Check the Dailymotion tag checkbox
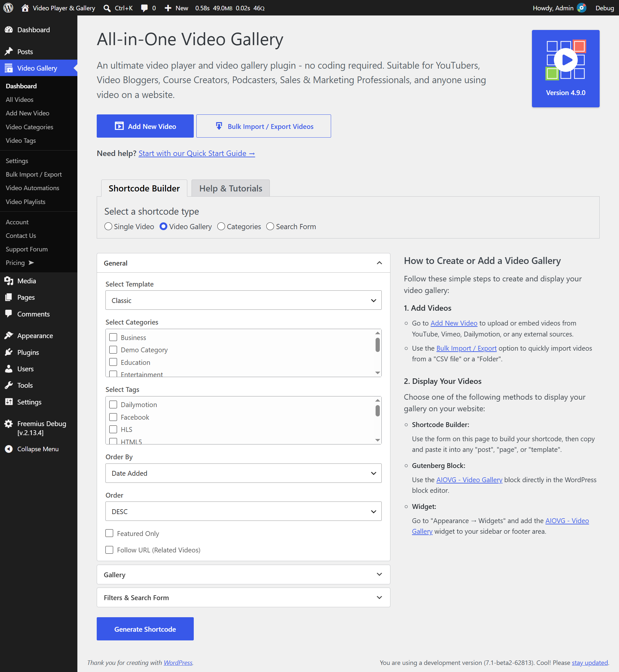This screenshot has height=672, width=619. (113, 404)
